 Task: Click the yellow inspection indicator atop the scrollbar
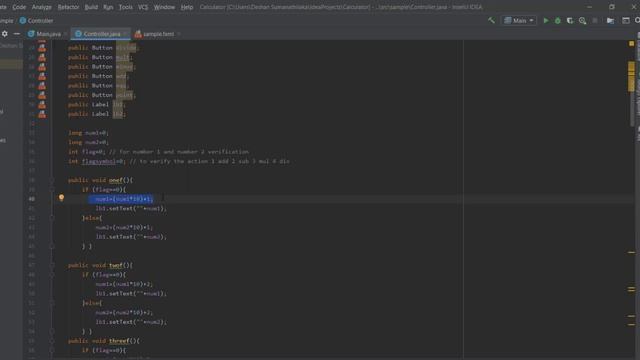[631, 43]
